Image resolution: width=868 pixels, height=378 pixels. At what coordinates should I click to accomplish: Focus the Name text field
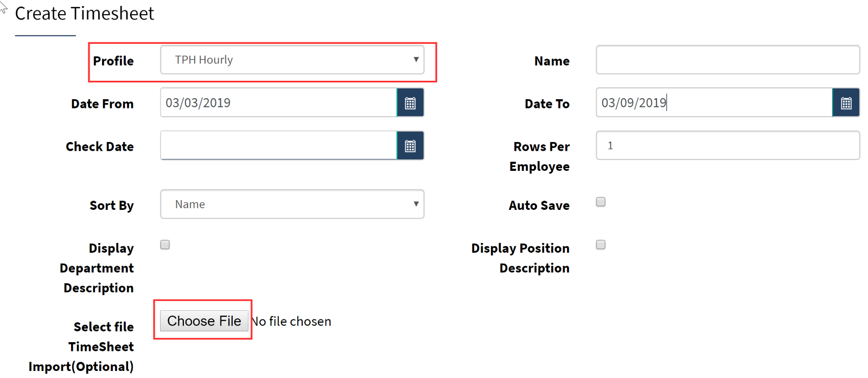pos(728,60)
